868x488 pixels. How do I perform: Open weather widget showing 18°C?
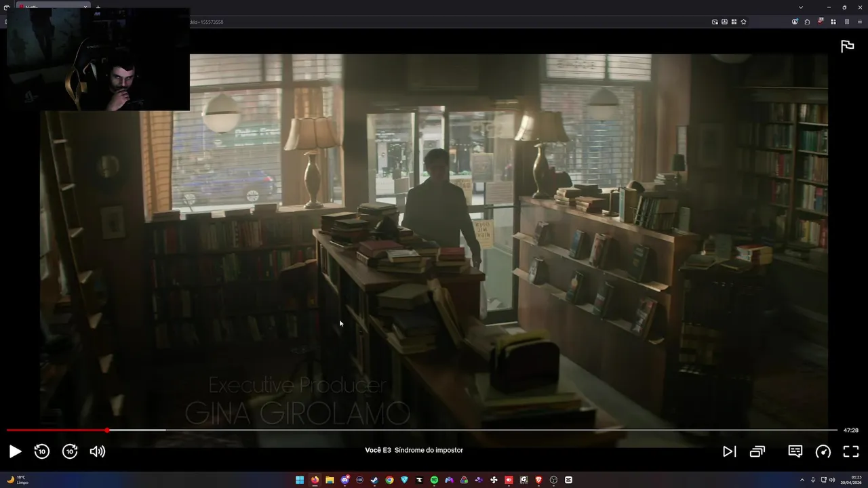point(17,480)
